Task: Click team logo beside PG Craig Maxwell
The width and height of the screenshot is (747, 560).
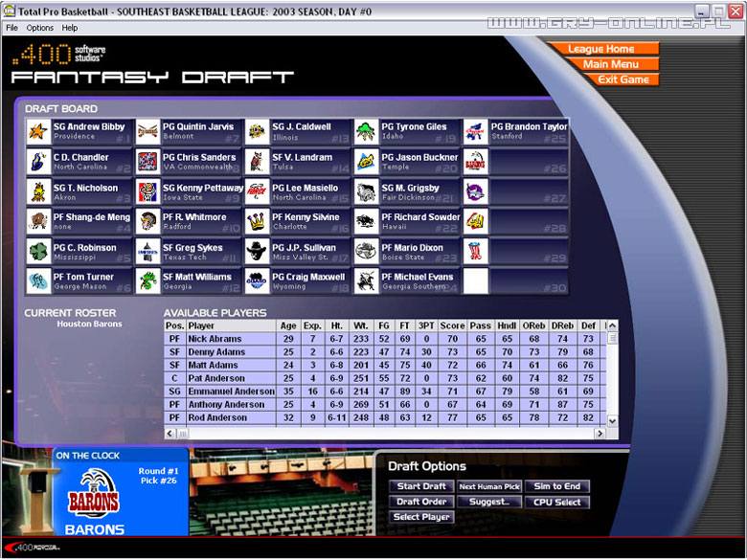Action: (x=258, y=280)
